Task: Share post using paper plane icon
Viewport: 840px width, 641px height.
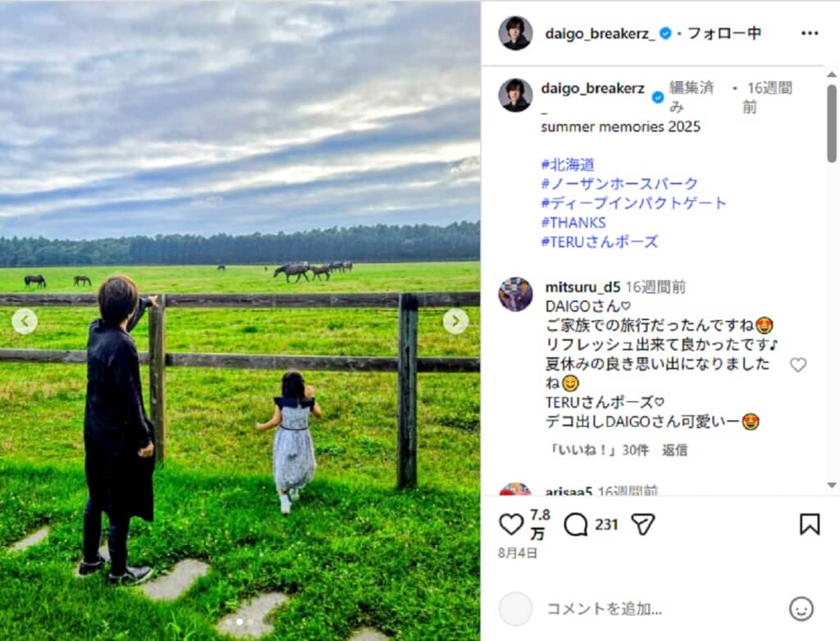Action: (x=643, y=524)
